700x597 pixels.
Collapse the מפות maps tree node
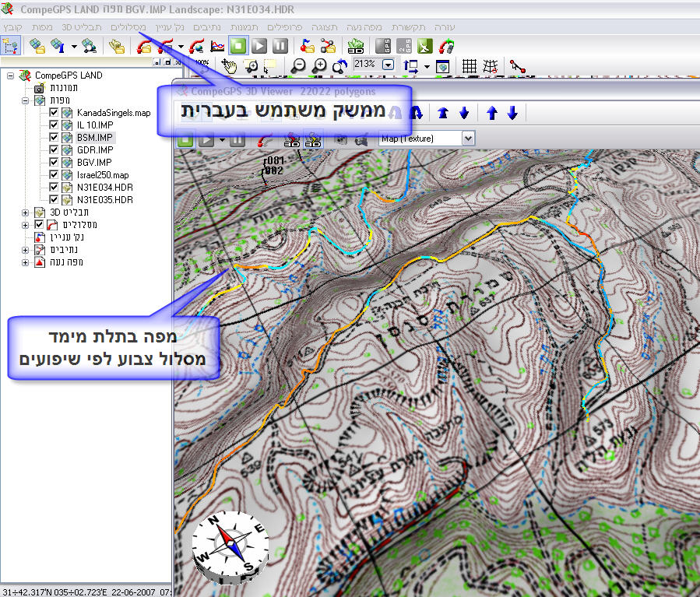click(25, 100)
